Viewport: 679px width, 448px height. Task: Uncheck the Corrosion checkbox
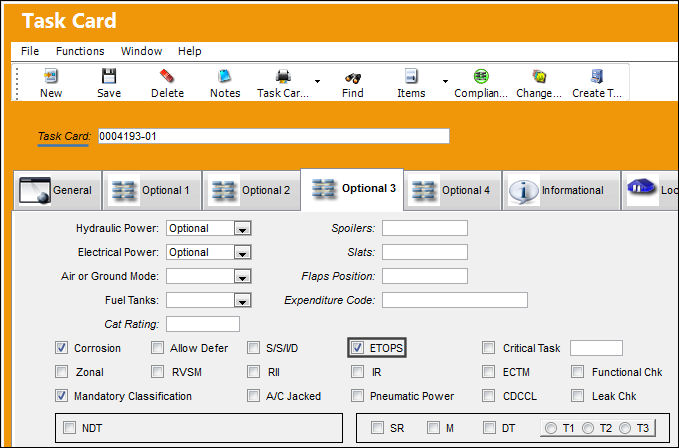[61, 348]
